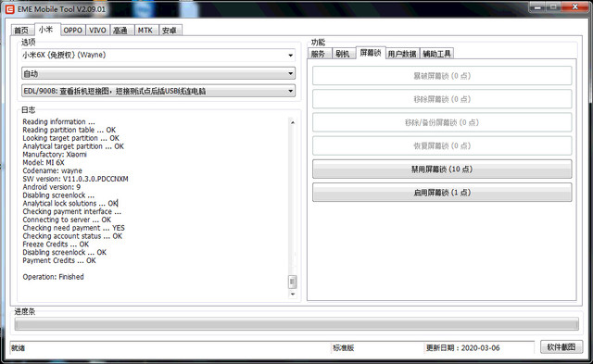Click the 'Checking payment interface ...' log line
The height and width of the screenshot is (364, 593).
click(72, 212)
